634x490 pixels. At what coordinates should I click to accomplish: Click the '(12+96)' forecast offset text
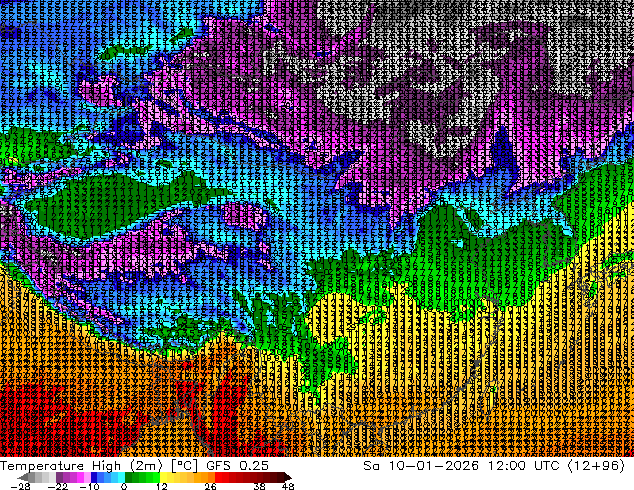(596, 466)
